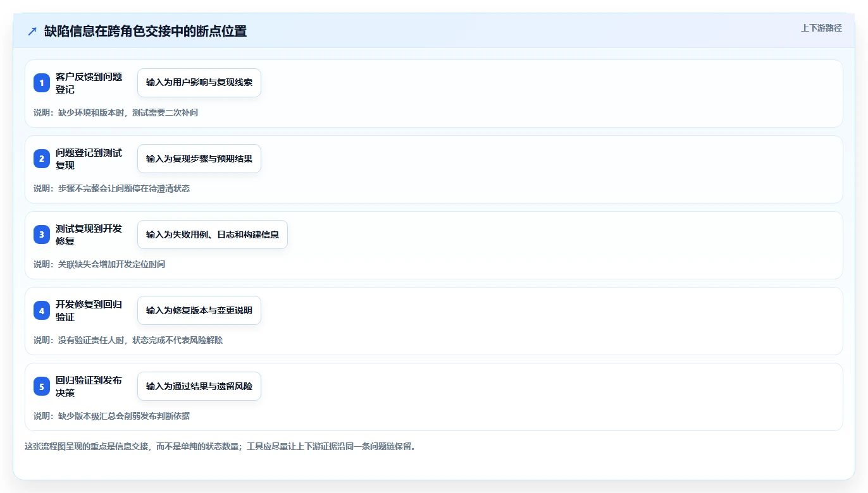Viewport: 868px width, 493px height.
Task: Click the step 5 number badge
Action: (x=42, y=386)
